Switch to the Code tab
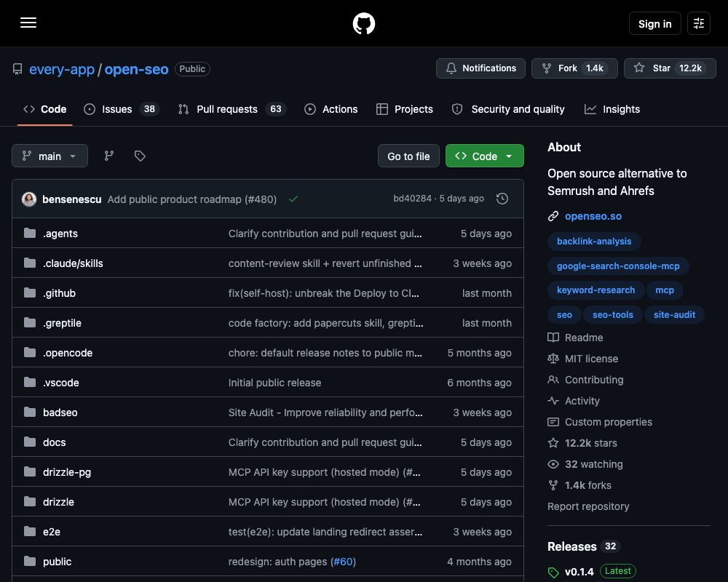 tap(45, 109)
